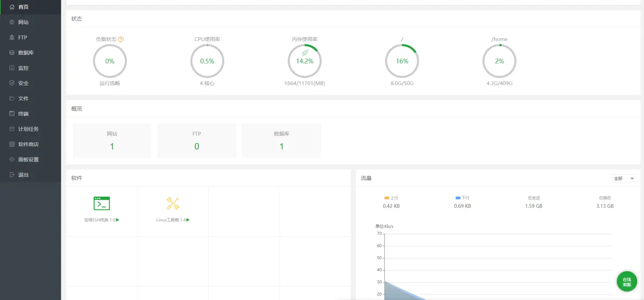
Task: Click the database icon beside 数据库
Action: click(x=12, y=53)
